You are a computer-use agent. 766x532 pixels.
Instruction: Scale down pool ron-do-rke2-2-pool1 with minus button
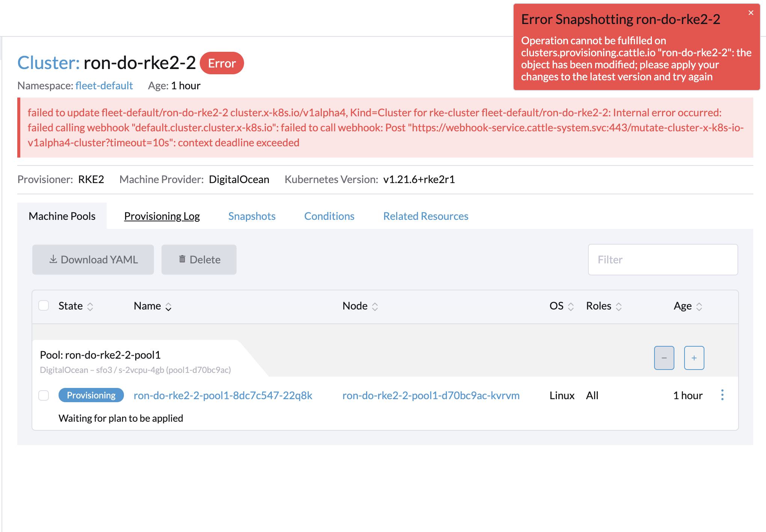[664, 358]
